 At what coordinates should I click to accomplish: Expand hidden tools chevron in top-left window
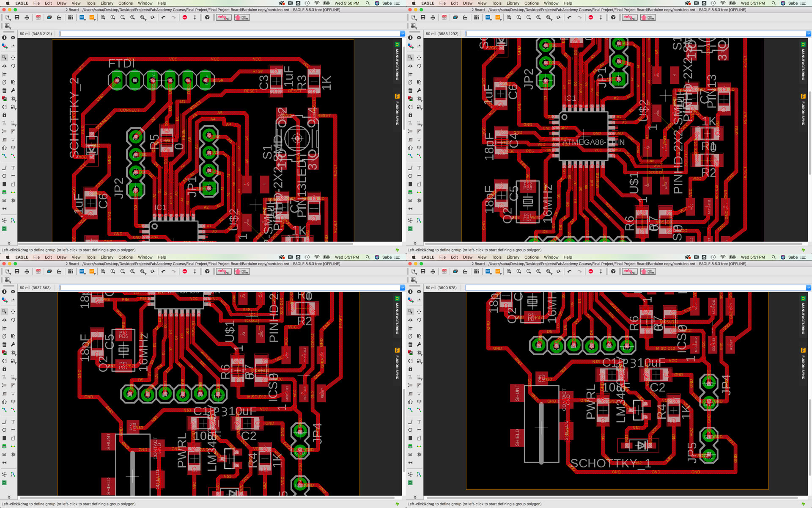click(x=9, y=243)
